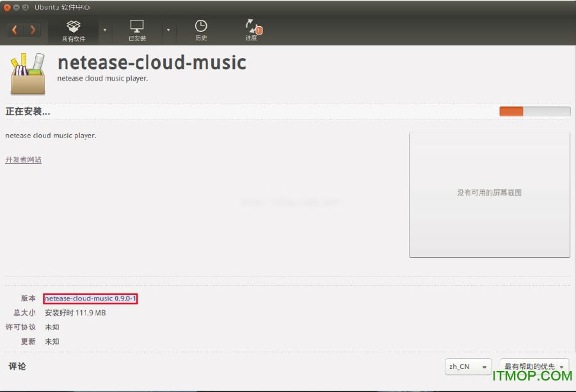Open the zh_CN language dropdown
The height and width of the screenshot is (392, 576).
(x=468, y=366)
